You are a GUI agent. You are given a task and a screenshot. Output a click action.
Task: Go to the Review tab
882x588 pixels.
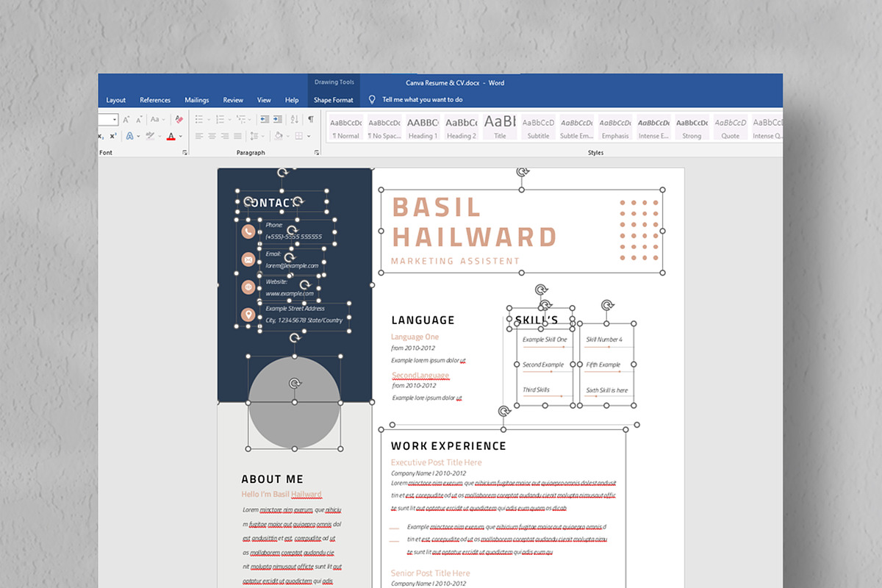(233, 100)
